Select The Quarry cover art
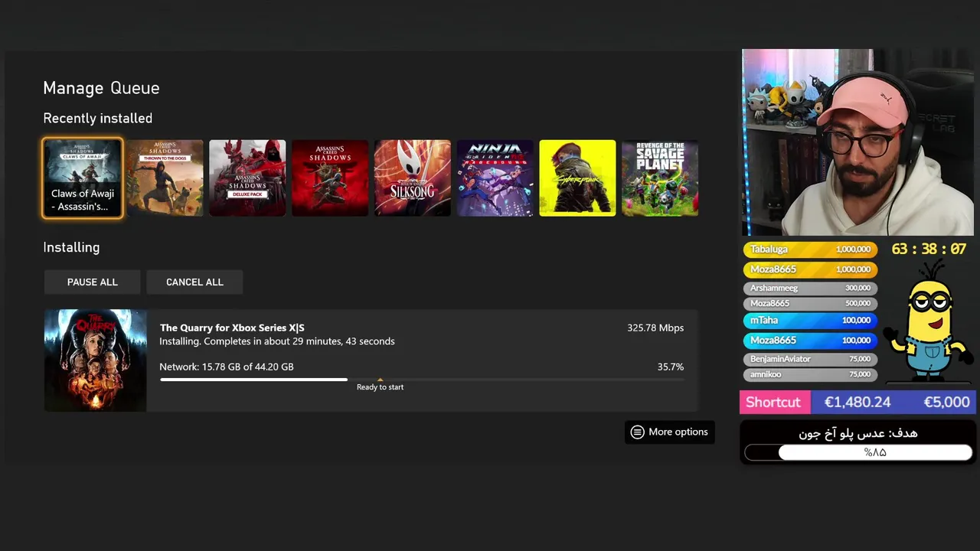980x551 pixels. [95, 360]
